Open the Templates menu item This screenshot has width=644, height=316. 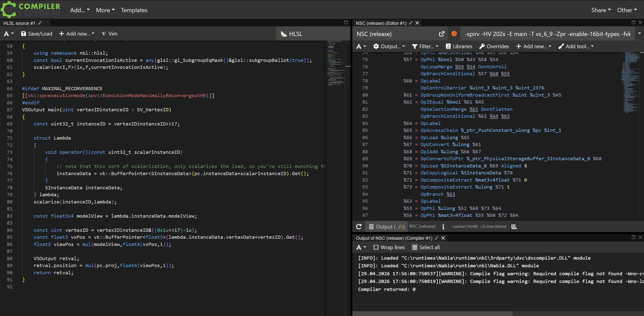[134, 10]
